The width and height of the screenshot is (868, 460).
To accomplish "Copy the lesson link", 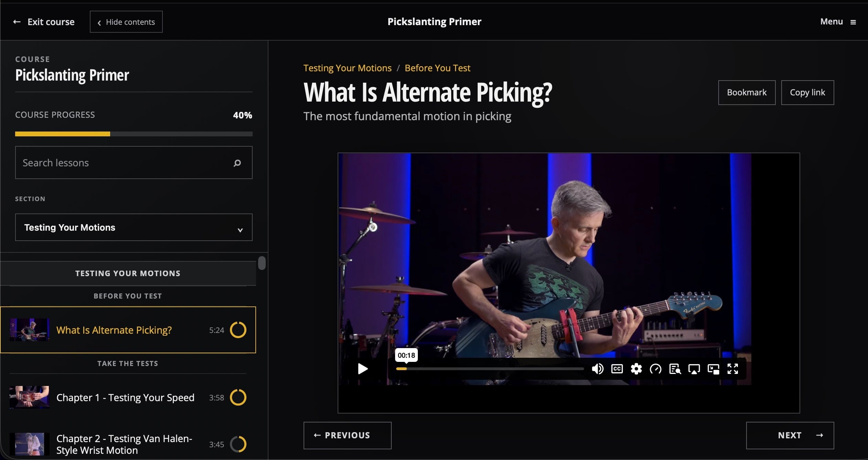I will click(807, 93).
